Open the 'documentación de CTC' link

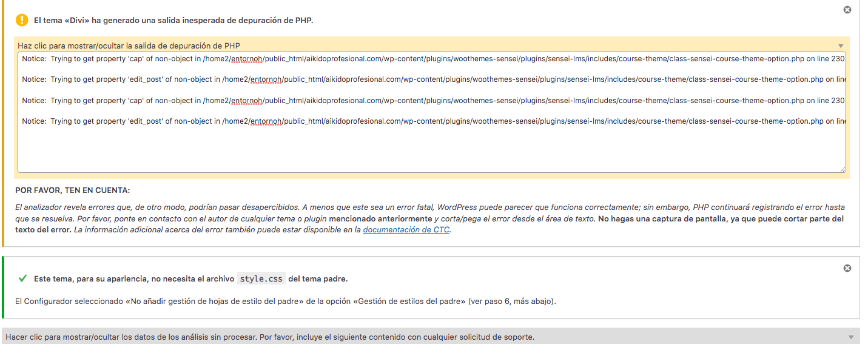(x=406, y=230)
